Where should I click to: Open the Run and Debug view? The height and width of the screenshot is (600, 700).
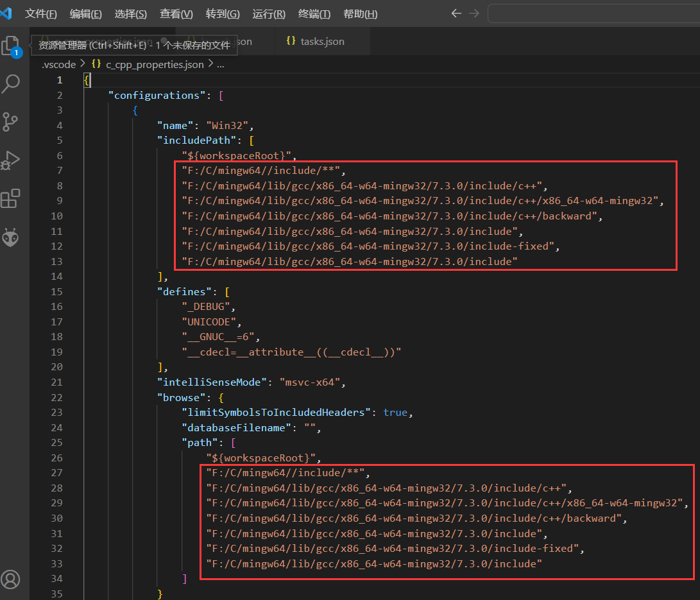click(x=11, y=160)
